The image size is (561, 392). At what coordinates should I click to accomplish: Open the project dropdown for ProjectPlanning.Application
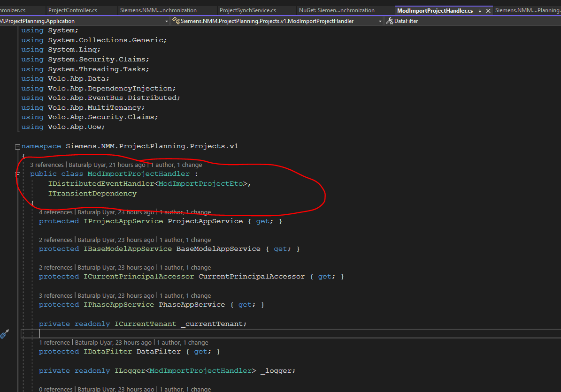click(167, 21)
